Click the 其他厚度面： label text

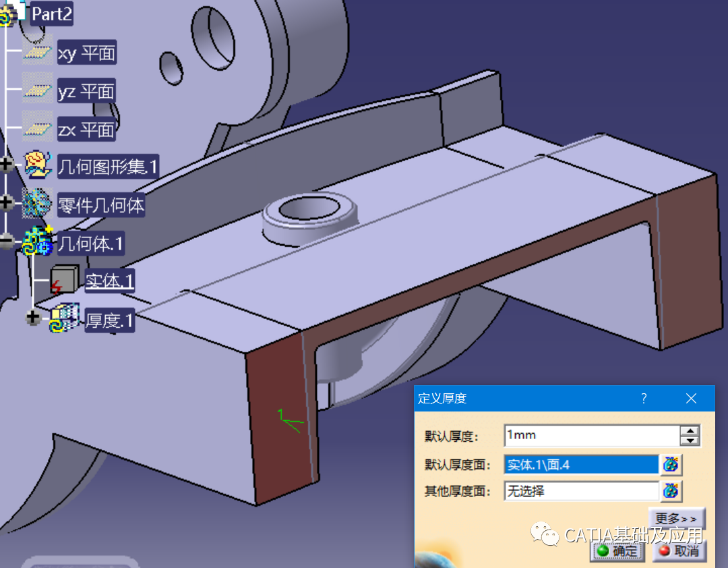[x=458, y=491]
